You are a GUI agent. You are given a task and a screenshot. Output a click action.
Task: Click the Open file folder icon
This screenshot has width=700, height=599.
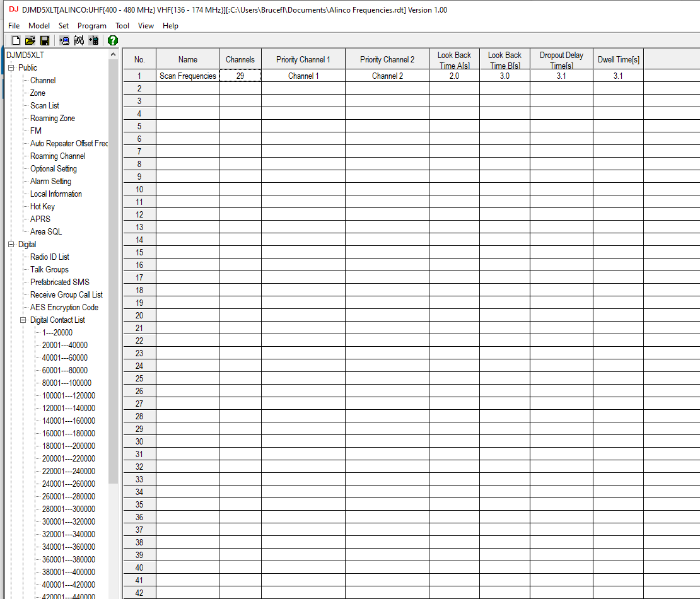pos(30,40)
